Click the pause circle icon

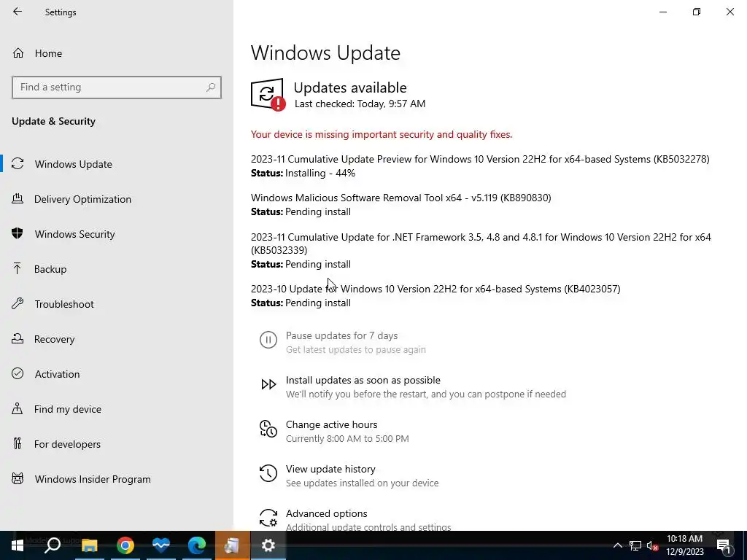pyautogui.click(x=268, y=340)
